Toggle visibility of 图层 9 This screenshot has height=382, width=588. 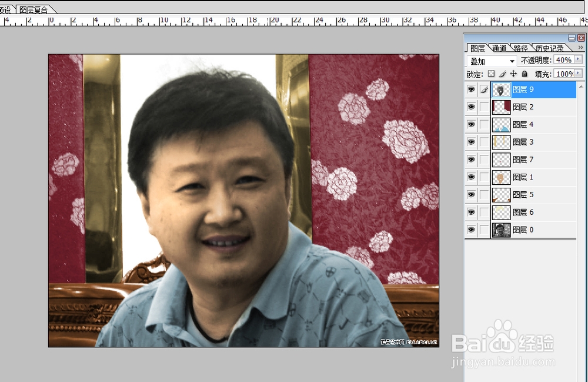click(471, 89)
